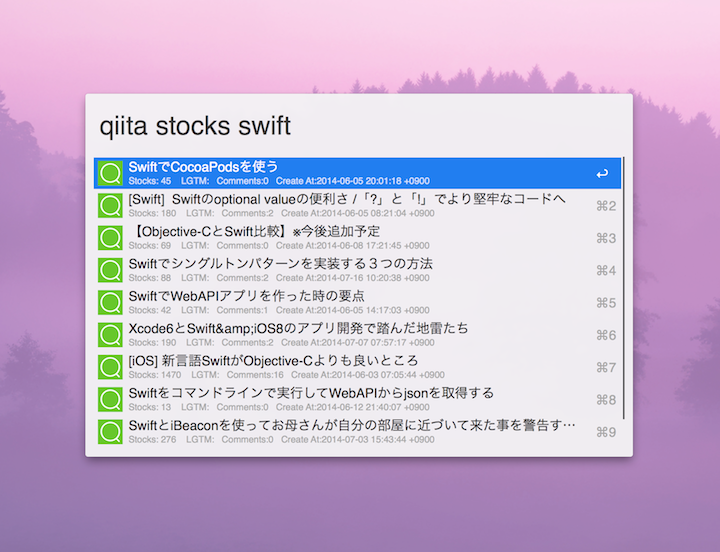Click the subtitle "Stocks: 45" of the selected result
The width and height of the screenshot is (720, 552).
pyautogui.click(x=279, y=181)
